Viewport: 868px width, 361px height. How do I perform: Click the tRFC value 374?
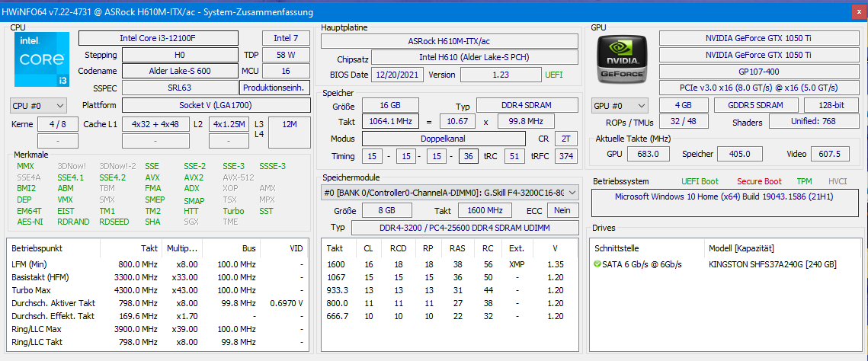tap(565, 156)
